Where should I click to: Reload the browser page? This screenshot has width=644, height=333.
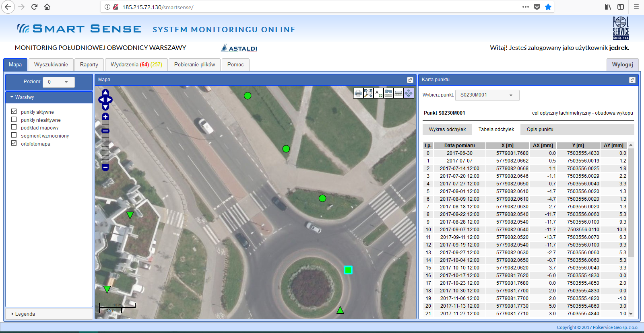click(34, 7)
